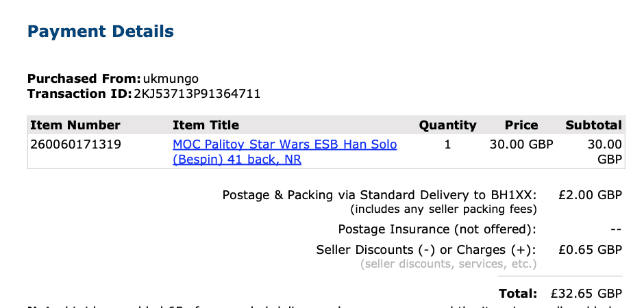Click the Item Title column header
Image resolution: width=644 pixels, height=308 pixels.
[206, 125]
